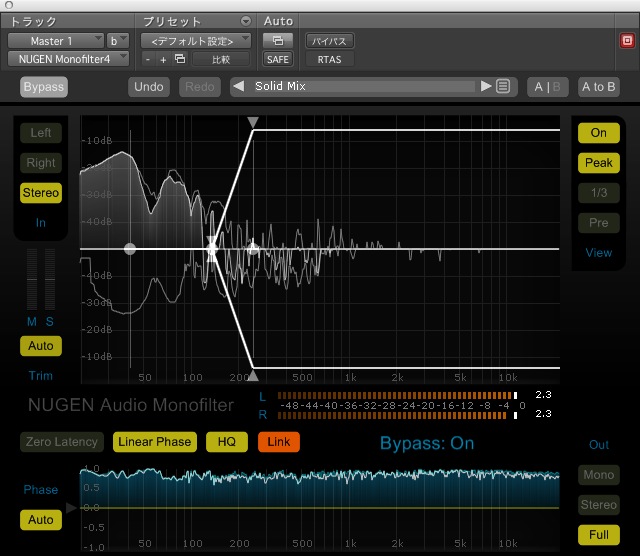This screenshot has height=556, width=640.
Task: Click the copy settings icon next to plus
Action: click(x=180, y=59)
